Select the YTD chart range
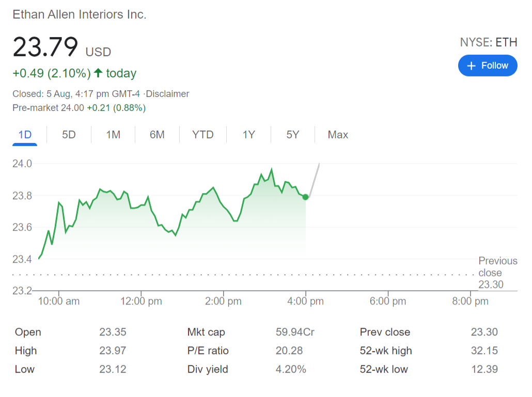 (x=202, y=135)
